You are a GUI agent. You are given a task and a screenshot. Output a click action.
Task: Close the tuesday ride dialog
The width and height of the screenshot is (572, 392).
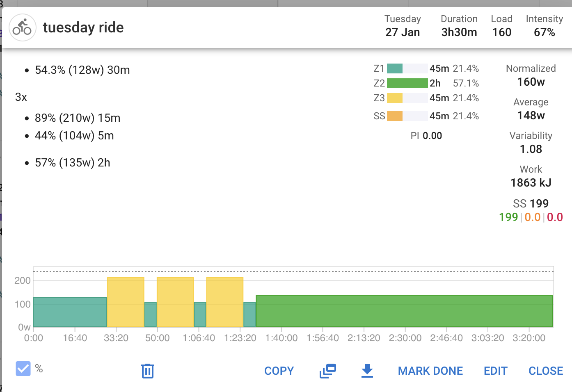click(x=545, y=371)
